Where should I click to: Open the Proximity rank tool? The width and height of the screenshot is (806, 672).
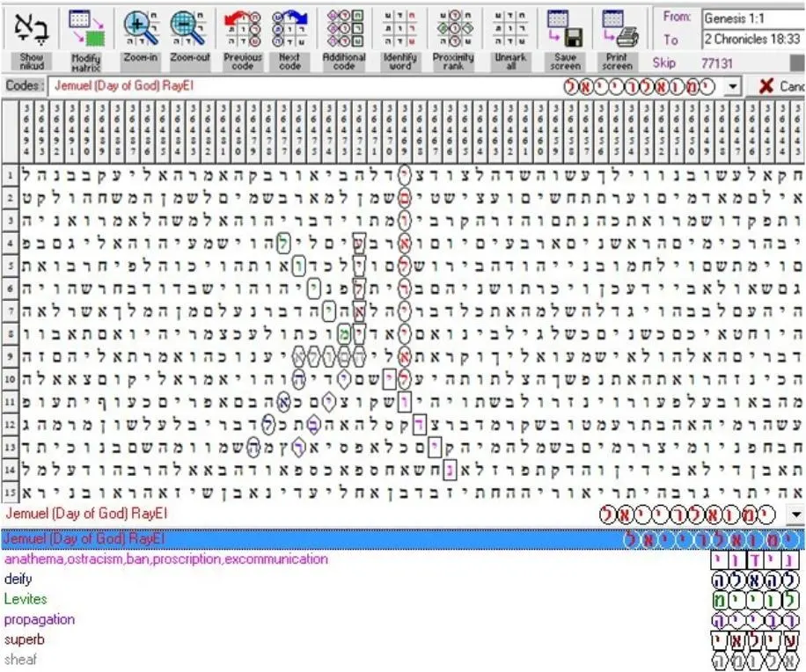click(x=454, y=29)
